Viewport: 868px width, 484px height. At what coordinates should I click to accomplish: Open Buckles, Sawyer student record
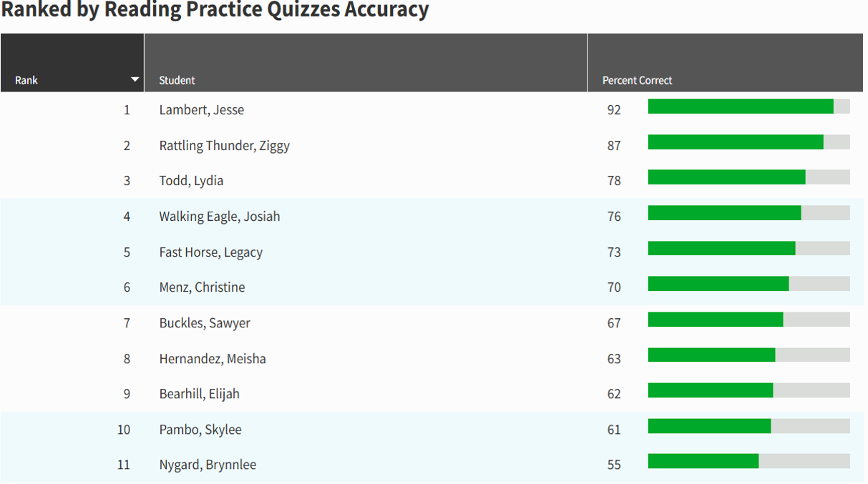pyautogui.click(x=205, y=323)
